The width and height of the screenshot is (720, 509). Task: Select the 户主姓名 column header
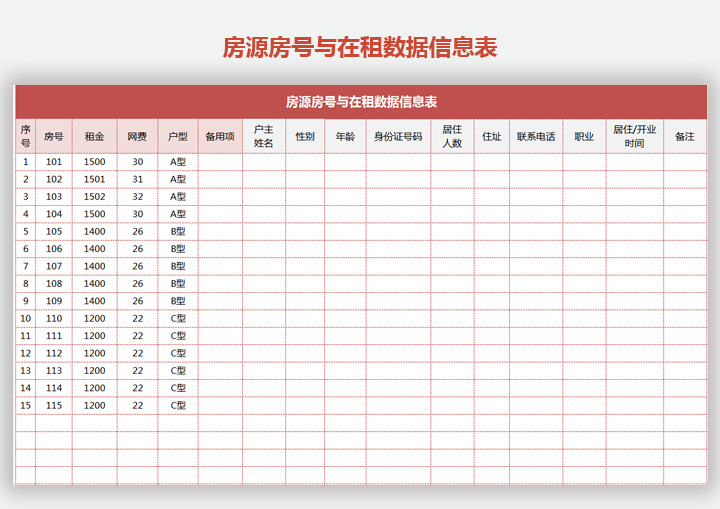tap(264, 136)
